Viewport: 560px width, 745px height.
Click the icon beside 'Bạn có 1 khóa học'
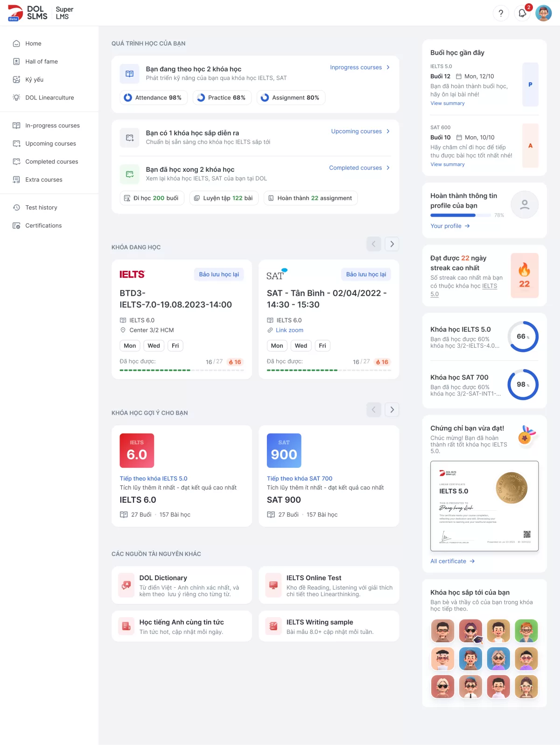[130, 138]
